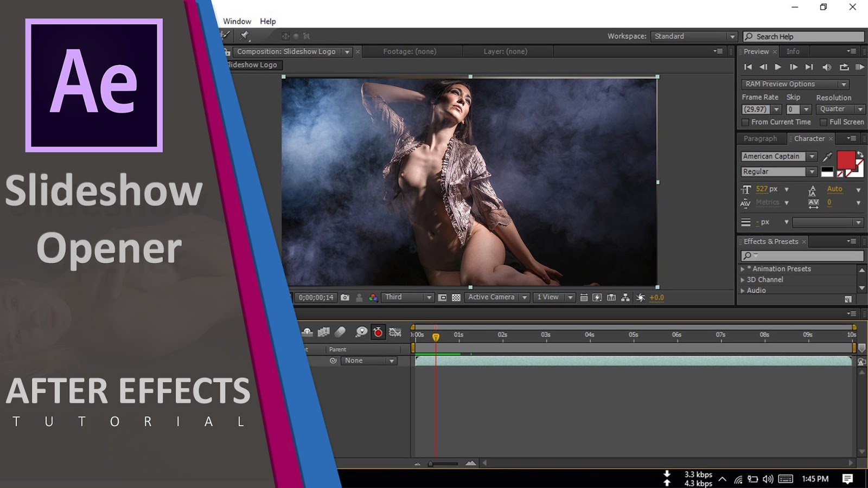Open the Workspace Standard dropdown
This screenshot has height=488, width=868.
coord(694,36)
